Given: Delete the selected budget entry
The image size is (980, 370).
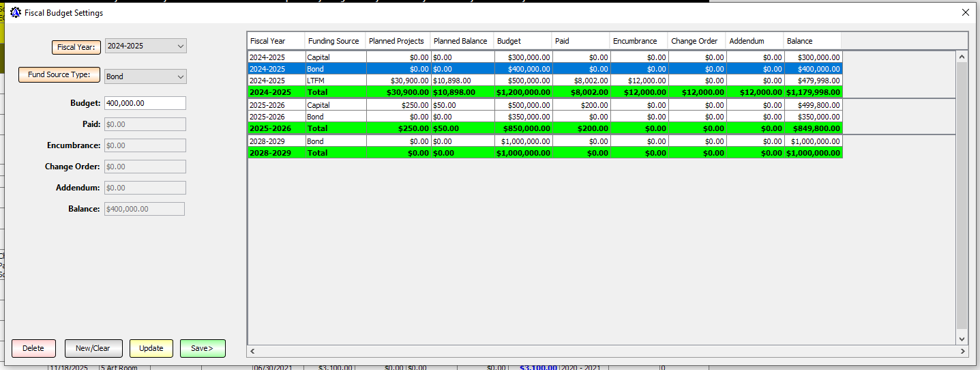Looking at the screenshot, I should click(33, 348).
